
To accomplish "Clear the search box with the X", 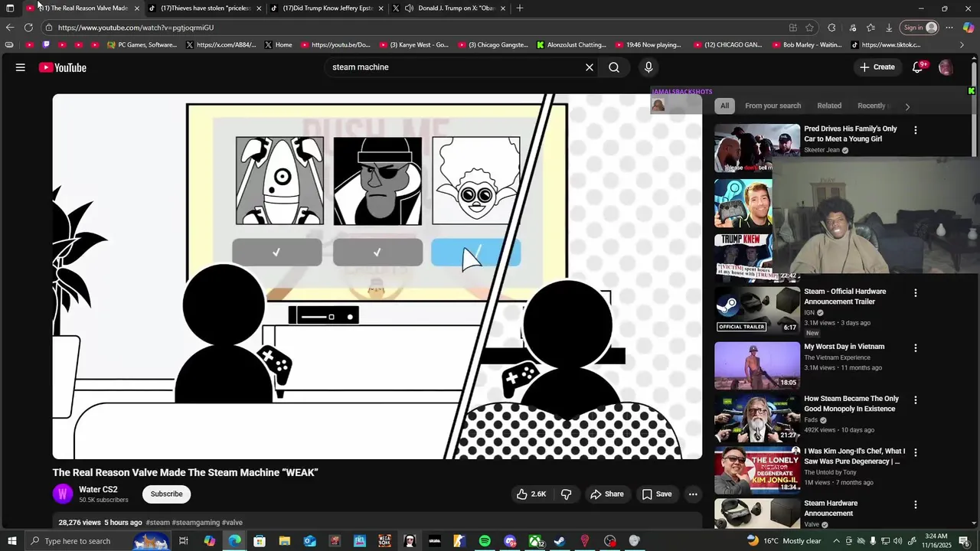I will coord(590,67).
